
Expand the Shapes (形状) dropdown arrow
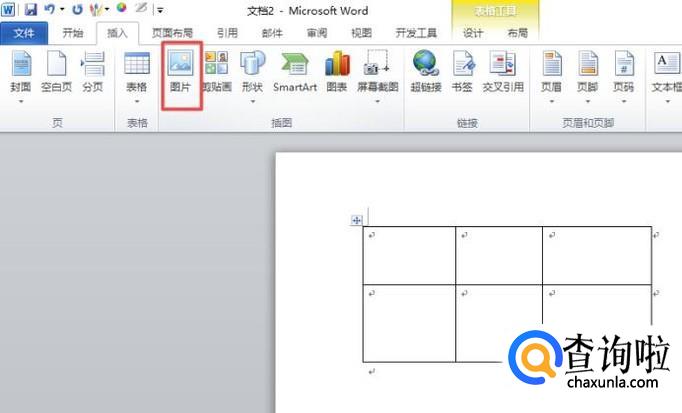252,102
